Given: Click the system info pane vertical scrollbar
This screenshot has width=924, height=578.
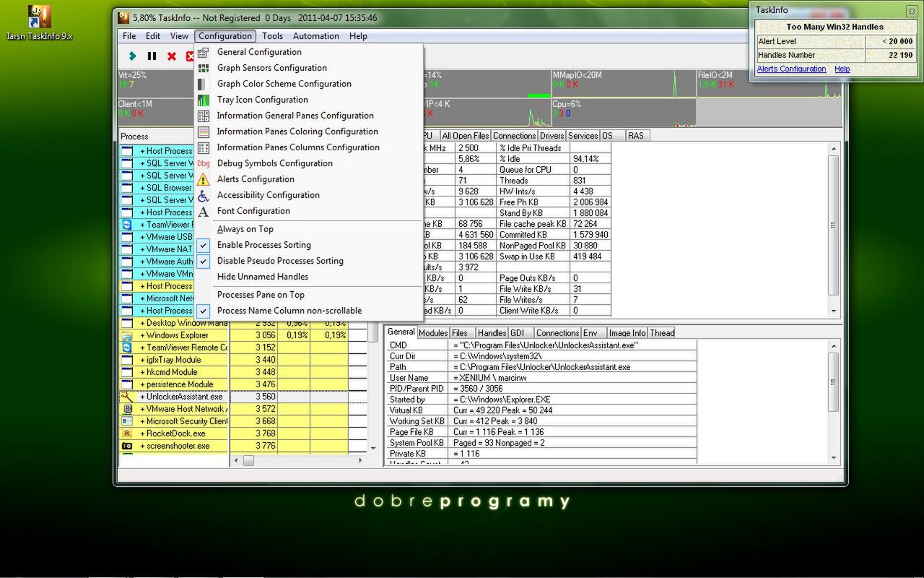Looking at the screenshot, I should pos(834,230).
